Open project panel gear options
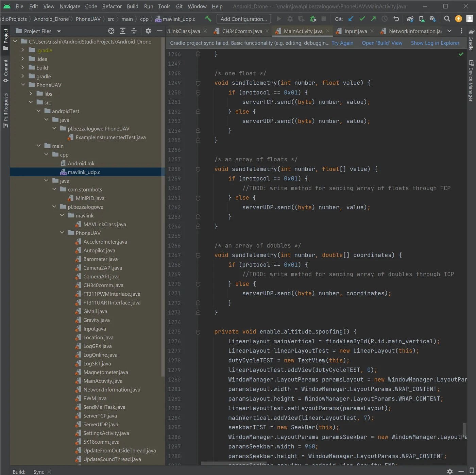 pyautogui.click(x=148, y=31)
